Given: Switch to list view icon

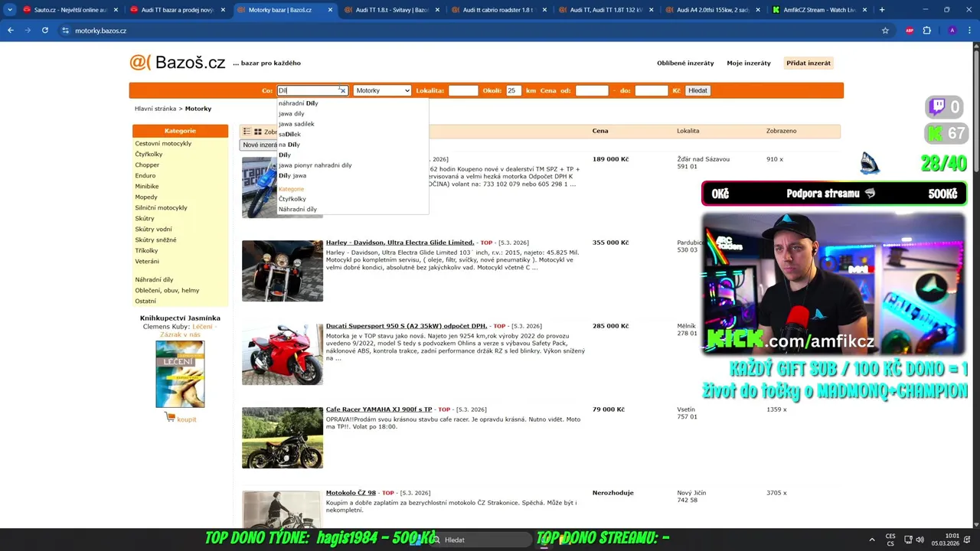Looking at the screenshot, I should 247,132.
